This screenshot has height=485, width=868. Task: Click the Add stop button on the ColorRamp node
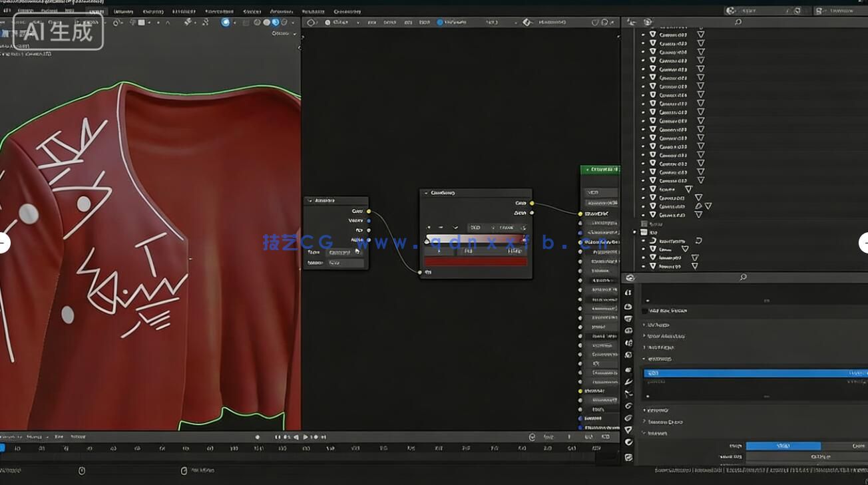tap(428, 228)
